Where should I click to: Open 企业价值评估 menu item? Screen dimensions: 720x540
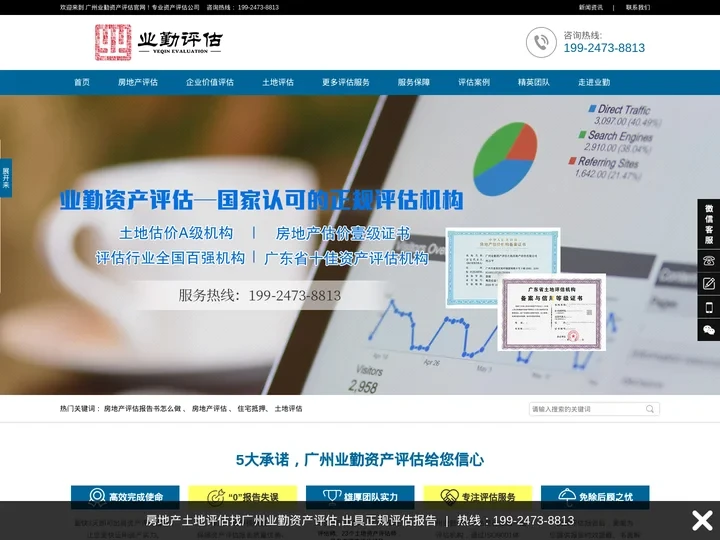click(x=209, y=82)
